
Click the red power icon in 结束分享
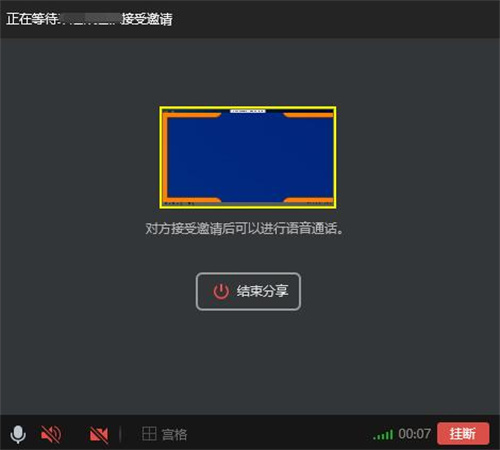pos(221,292)
